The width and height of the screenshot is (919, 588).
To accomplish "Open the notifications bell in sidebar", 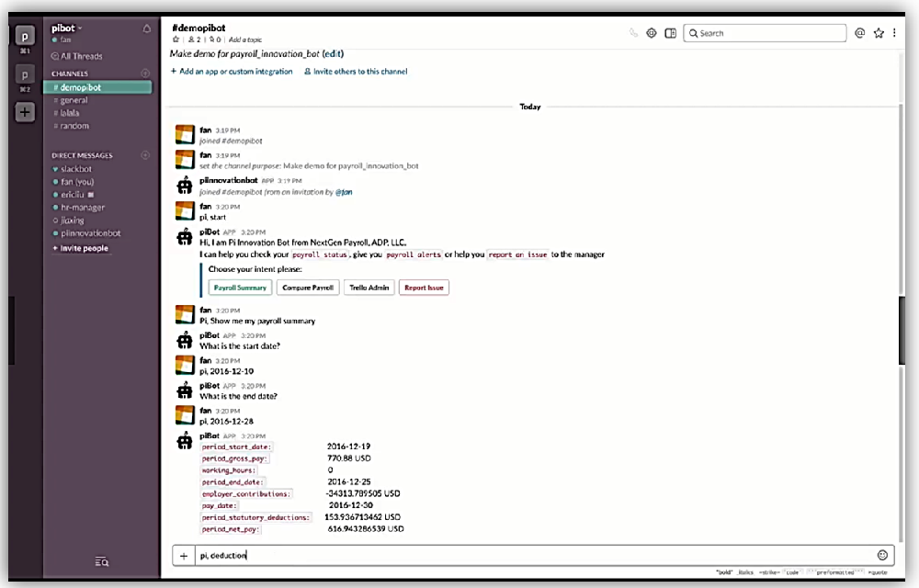I will tap(147, 28).
